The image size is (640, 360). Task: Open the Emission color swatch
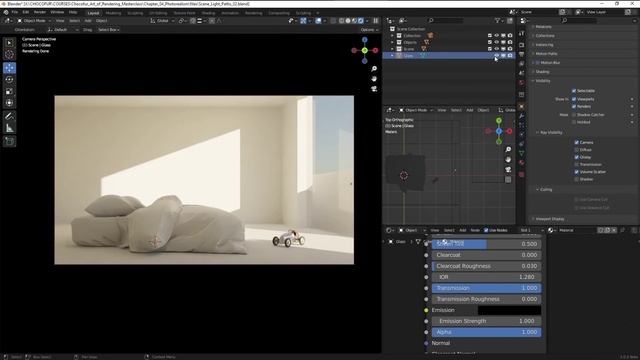click(509, 310)
